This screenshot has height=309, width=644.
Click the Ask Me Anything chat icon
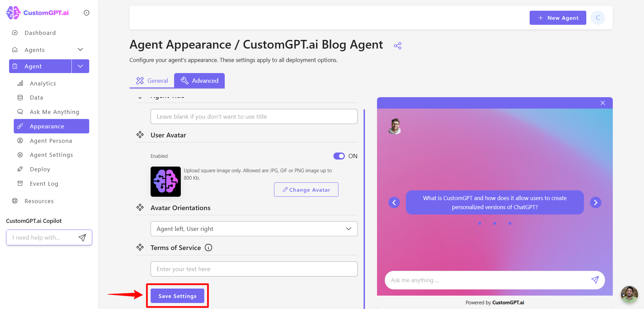(x=20, y=112)
